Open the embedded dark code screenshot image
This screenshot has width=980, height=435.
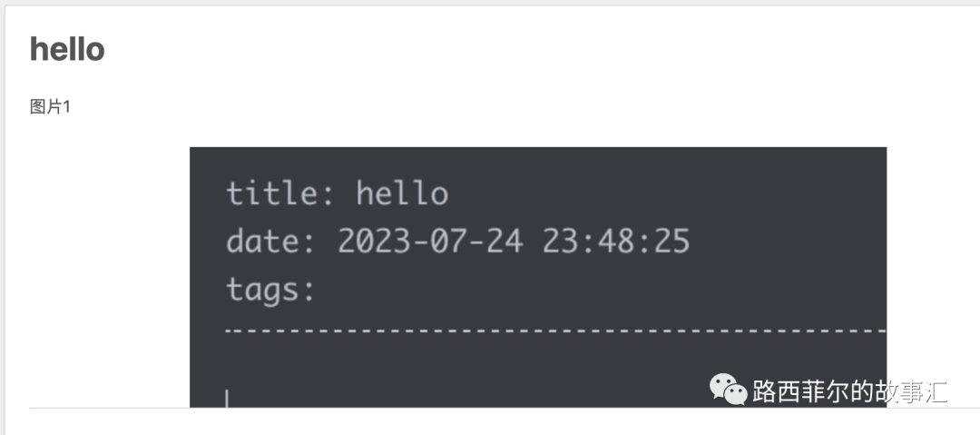pos(538,277)
